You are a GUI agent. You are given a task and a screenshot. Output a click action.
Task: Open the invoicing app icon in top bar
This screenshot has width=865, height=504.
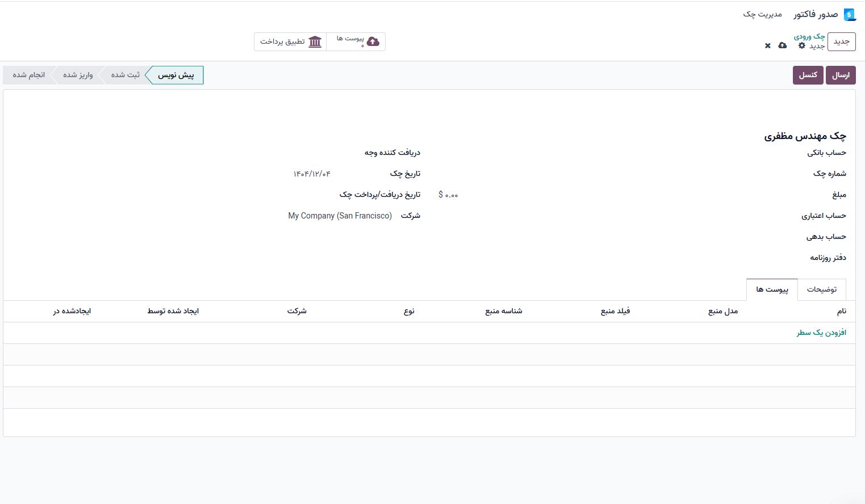(x=850, y=15)
